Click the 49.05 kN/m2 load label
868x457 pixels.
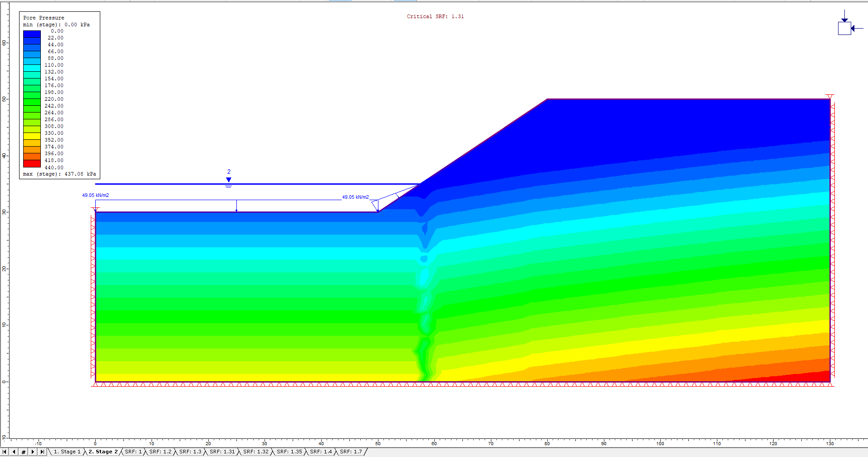coord(95,195)
